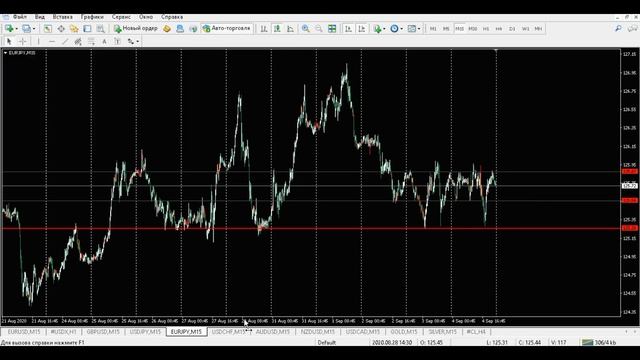Expand the New Chart dropdown arrow
Viewport: 640px width, 360px height.
[16, 29]
